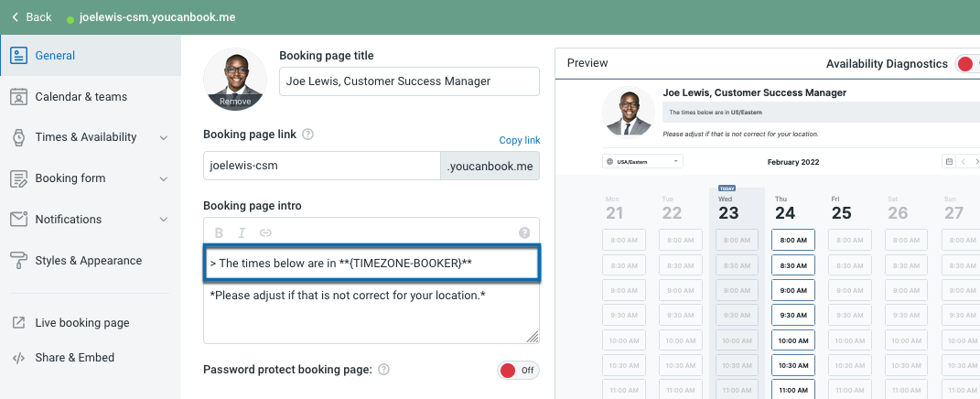Click help icon next to Booking page link
The width and height of the screenshot is (980, 399).
(x=308, y=134)
